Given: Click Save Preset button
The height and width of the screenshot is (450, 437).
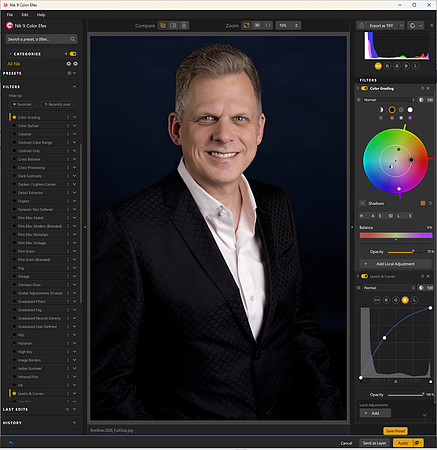Looking at the screenshot, I should (395, 431).
